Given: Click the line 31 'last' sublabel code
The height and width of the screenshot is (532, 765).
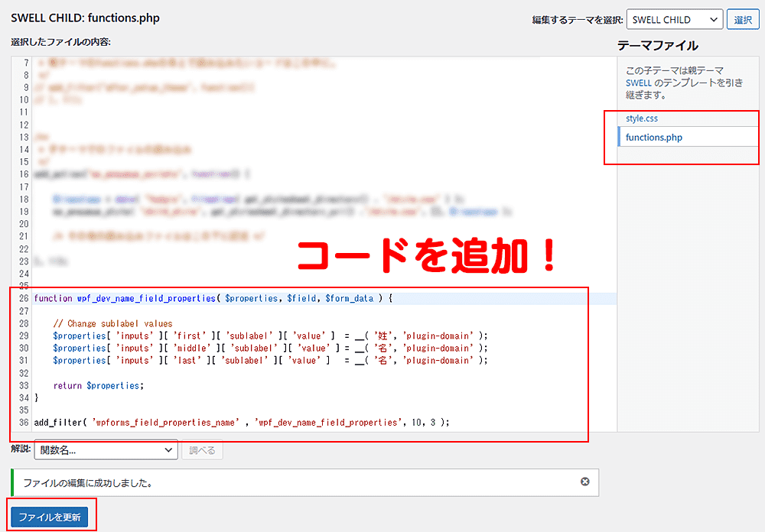Looking at the screenshot, I should [270, 360].
